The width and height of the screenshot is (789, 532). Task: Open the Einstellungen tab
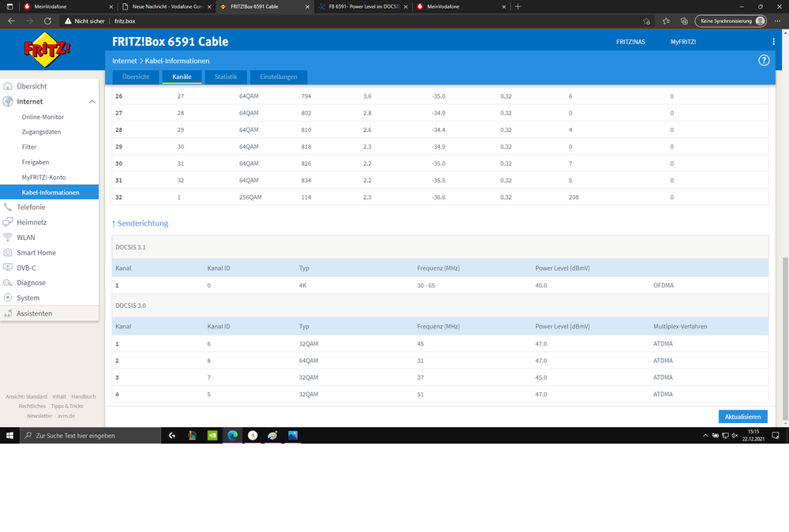[278, 77]
